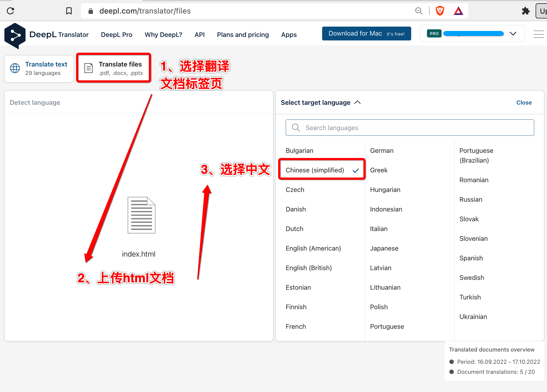Click the Search languages input field
The height and width of the screenshot is (392, 547).
(x=410, y=128)
